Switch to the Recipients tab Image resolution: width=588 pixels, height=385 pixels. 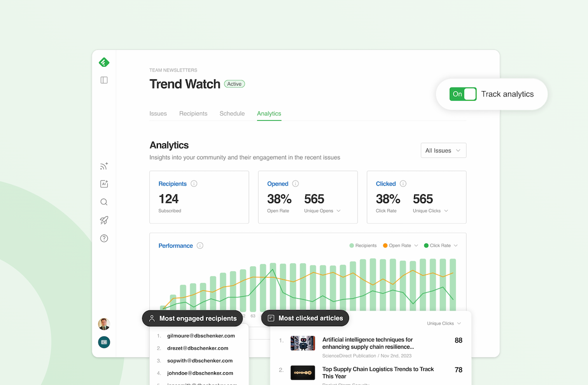pyautogui.click(x=193, y=113)
